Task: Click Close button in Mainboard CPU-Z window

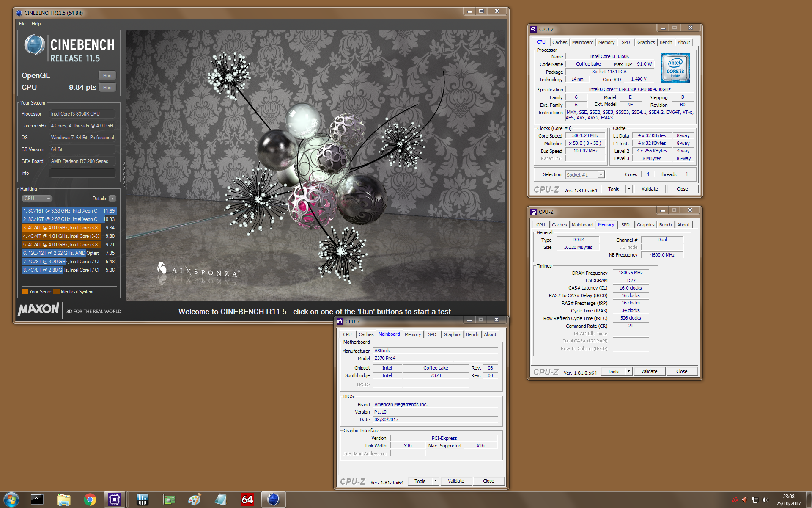Action: pyautogui.click(x=488, y=481)
